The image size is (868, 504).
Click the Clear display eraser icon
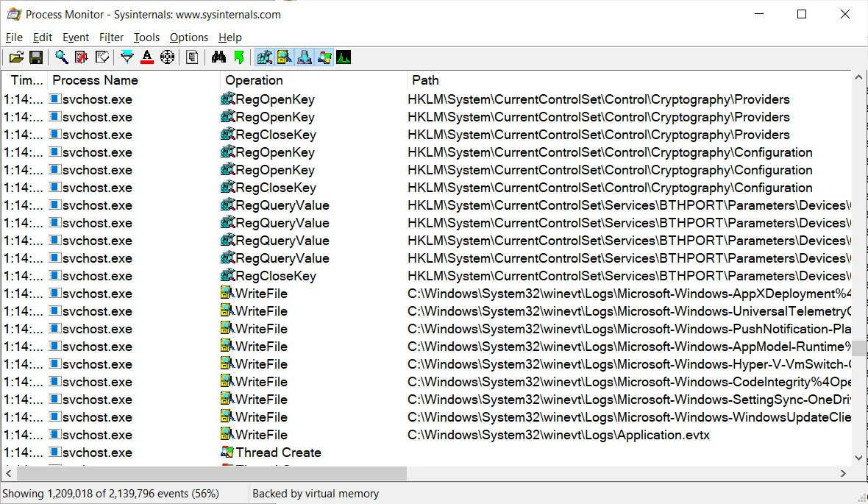click(x=102, y=57)
